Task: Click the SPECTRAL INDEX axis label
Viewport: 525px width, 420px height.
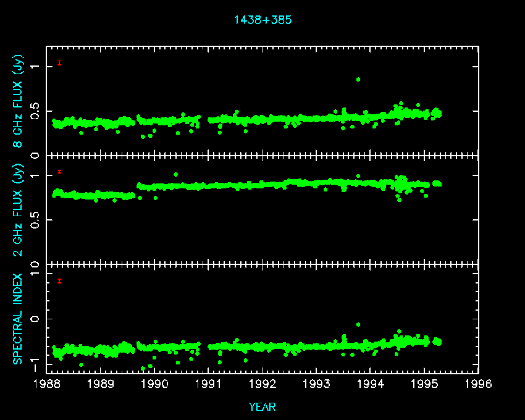Action: [18, 319]
